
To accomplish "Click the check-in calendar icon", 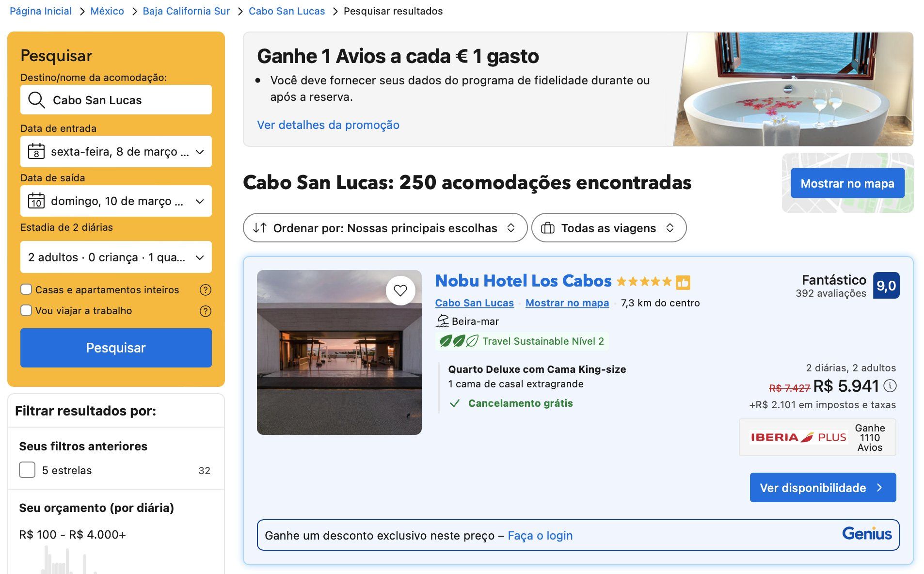I will [36, 151].
